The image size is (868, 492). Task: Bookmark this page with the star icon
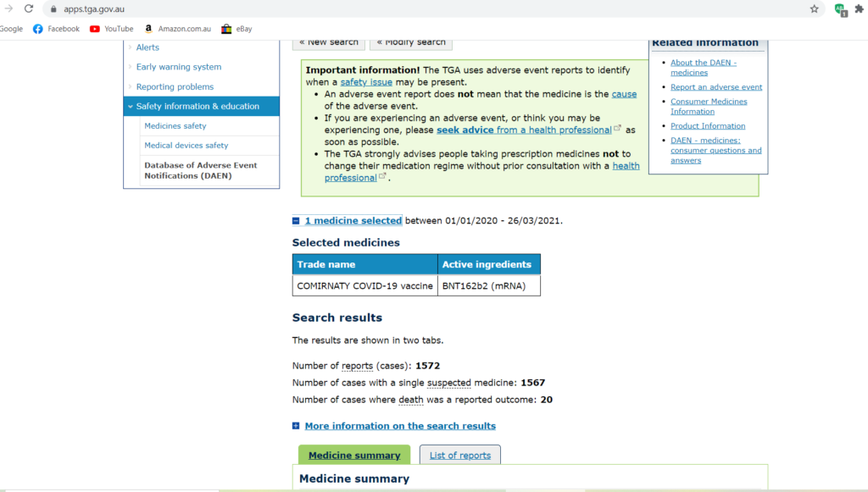pyautogui.click(x=815, y=8)
